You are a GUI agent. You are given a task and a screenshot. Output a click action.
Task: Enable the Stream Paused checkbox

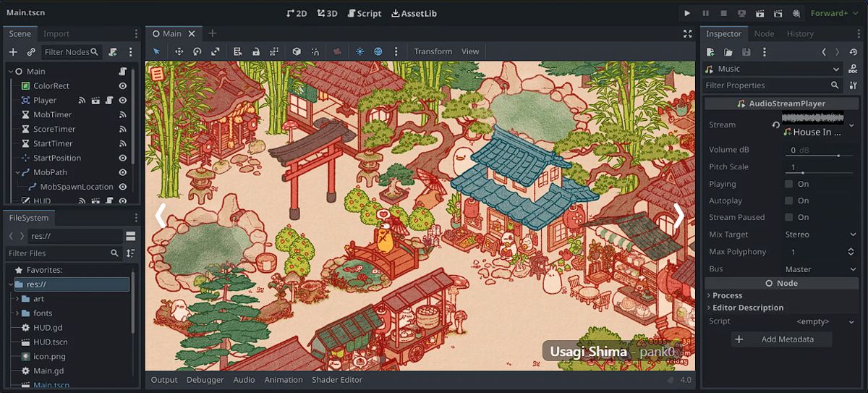point(788,217)
